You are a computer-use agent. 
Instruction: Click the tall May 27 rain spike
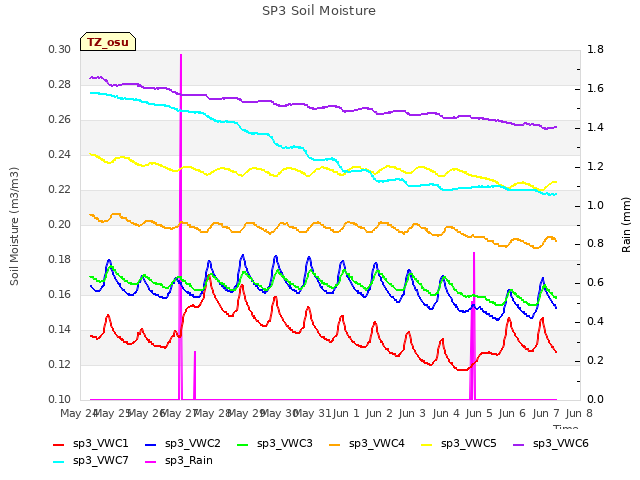(x=180, y=227)
